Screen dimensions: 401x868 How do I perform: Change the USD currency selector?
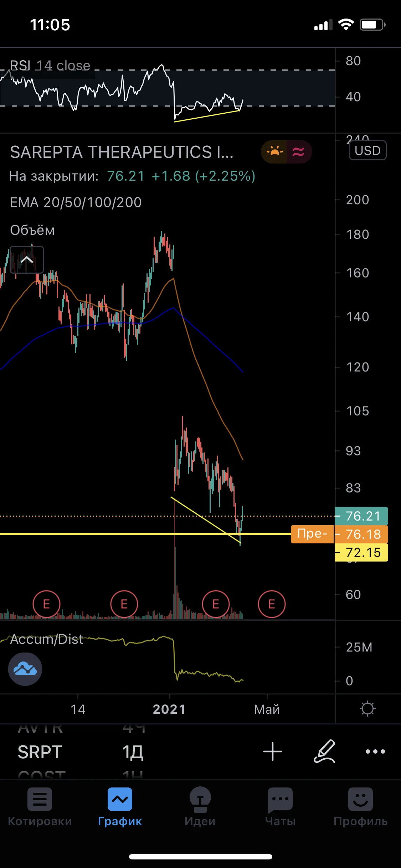pyautogui.click(x=368, y=150)
